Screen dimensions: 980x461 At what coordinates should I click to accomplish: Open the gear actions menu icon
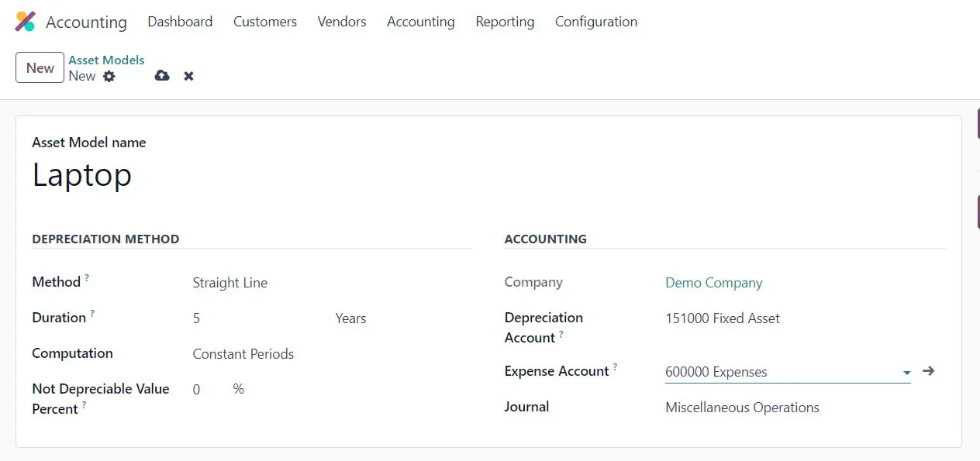coord(109,76)
